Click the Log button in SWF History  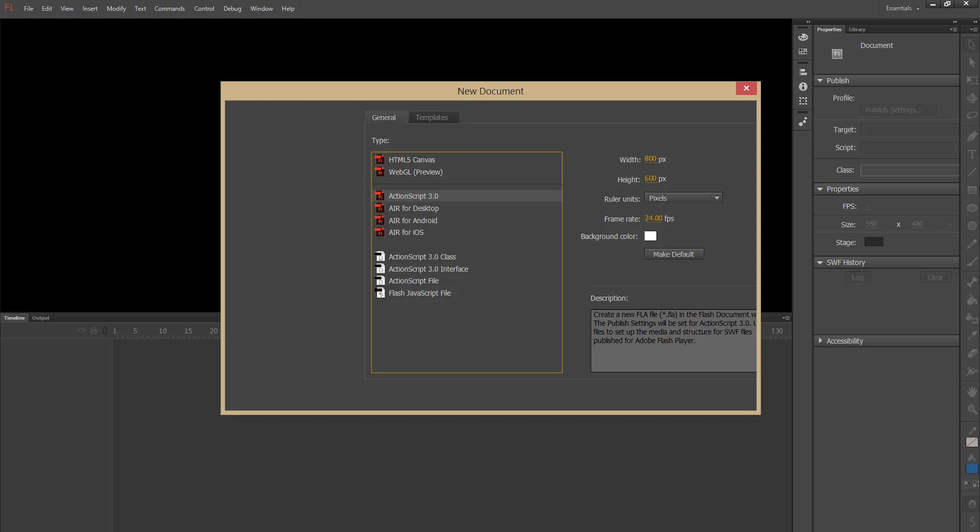pos(857,277)
